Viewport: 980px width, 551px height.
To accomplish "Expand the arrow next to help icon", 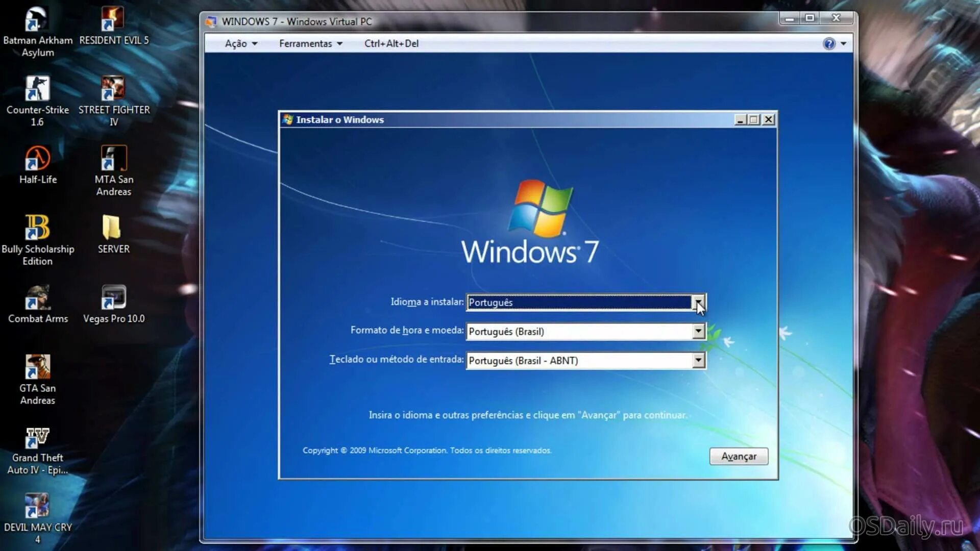I will (x=843, y=44).
